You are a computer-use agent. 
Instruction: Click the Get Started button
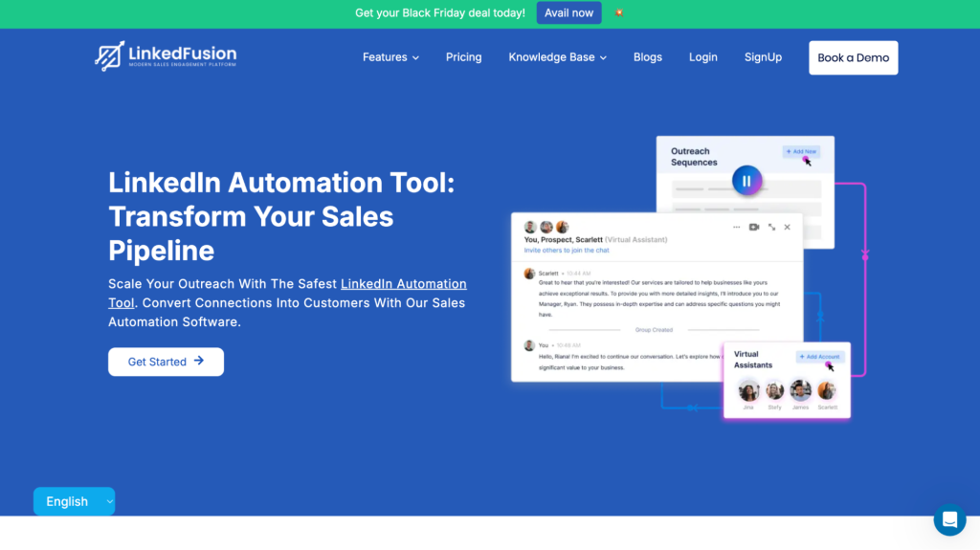pos(166,362)
